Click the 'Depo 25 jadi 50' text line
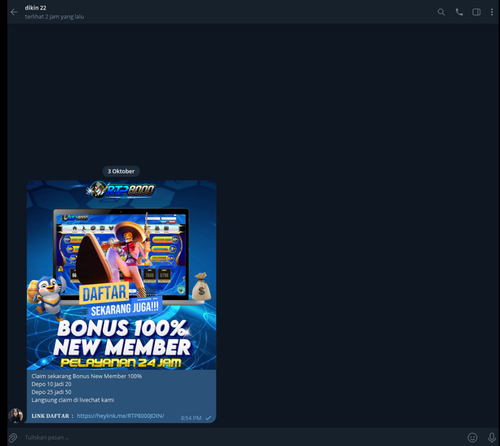This screenshot has height=446, width=500. [51, 392]
